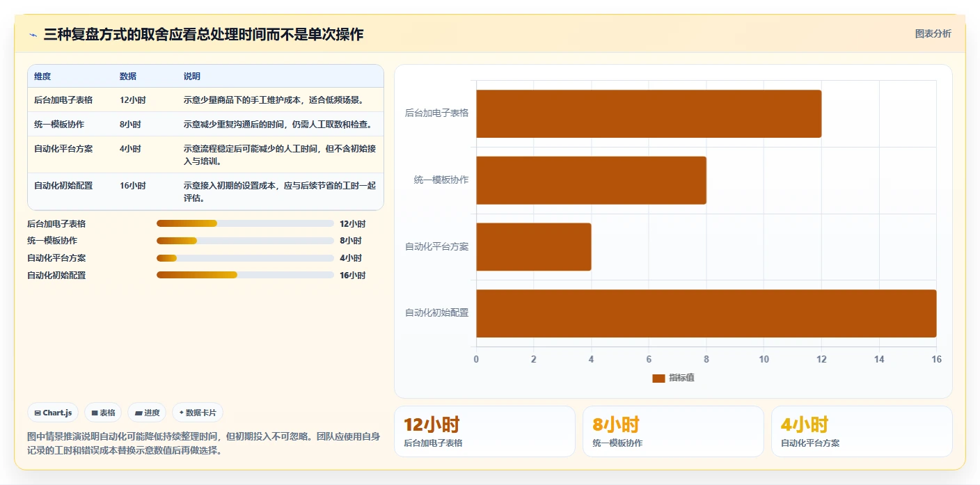Click the 后台加电子表格 progress bar
The width and height of the screenshot is (980, 485).
coord(245,223)
